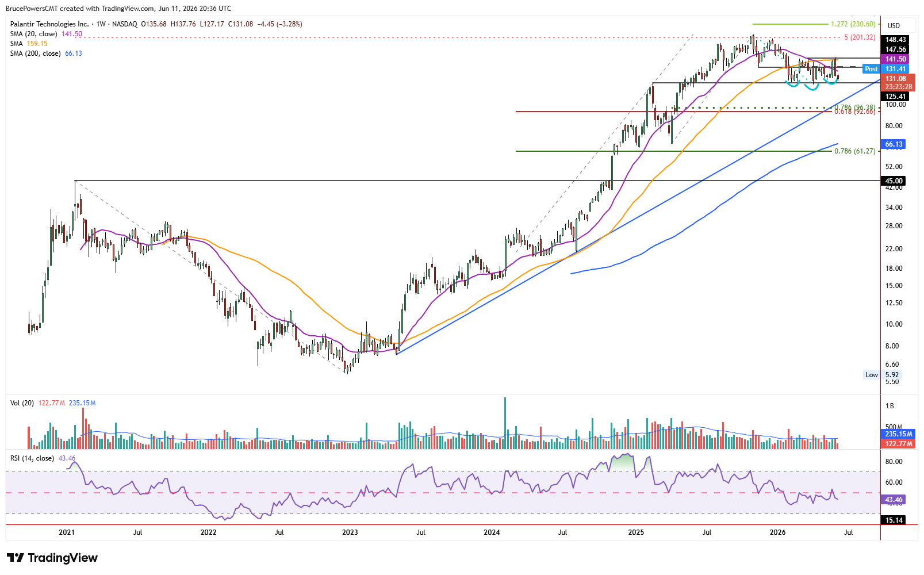
Task: Click the 100.00 price scale value
Action: (895, 105)
